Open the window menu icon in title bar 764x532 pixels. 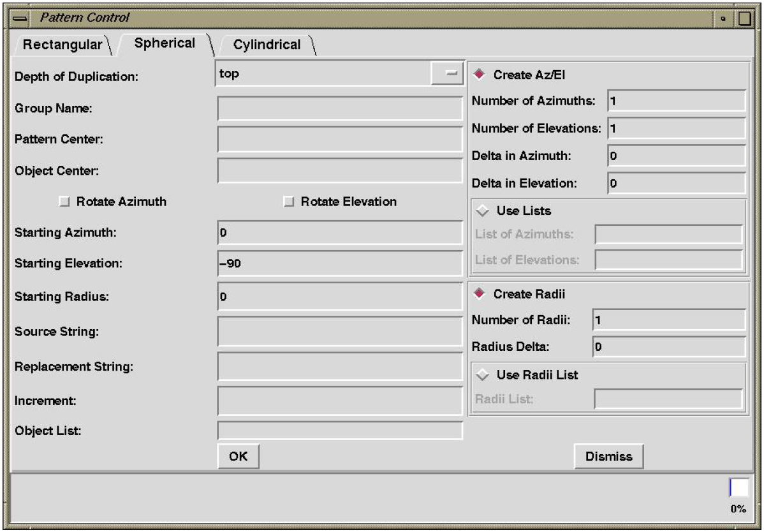click(20, 18)
